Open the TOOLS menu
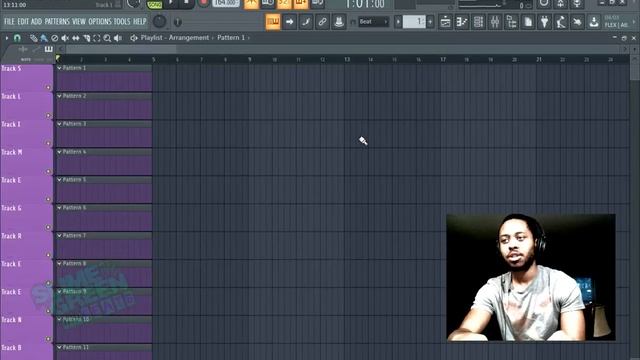This screenshot has height=360, width=640. click(122, 22)
